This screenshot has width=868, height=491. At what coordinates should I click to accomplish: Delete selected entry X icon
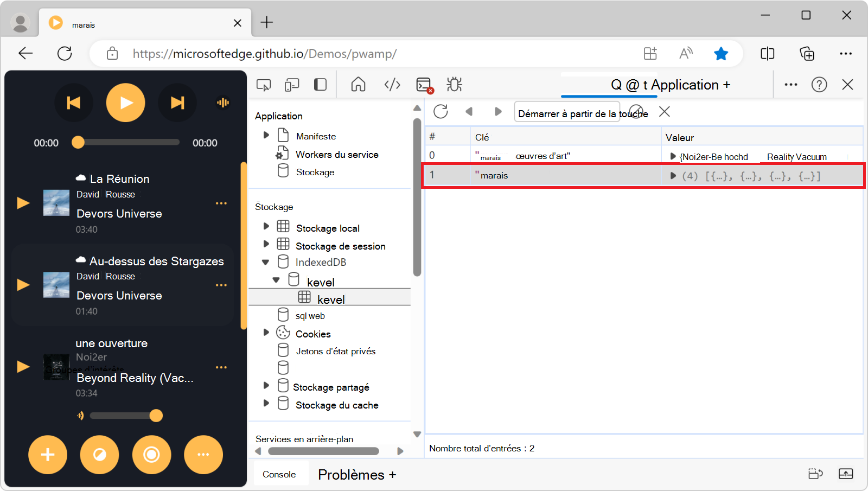(x=665, y=112)
